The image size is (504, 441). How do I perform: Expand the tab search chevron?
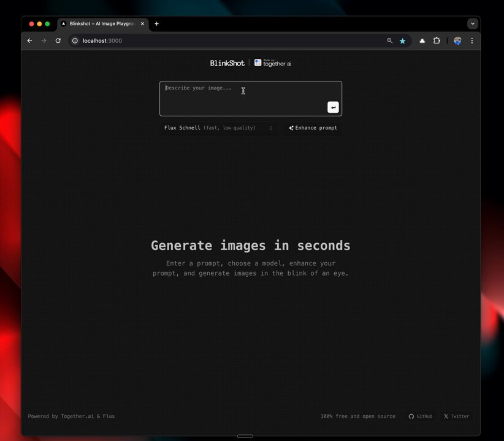click(x=473, y=24)
